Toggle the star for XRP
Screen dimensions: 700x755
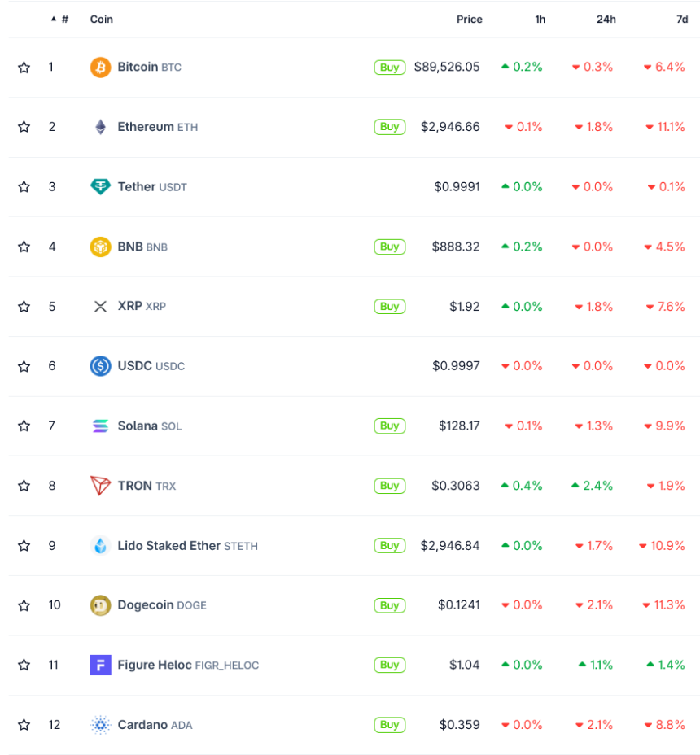tap(24, 307)
